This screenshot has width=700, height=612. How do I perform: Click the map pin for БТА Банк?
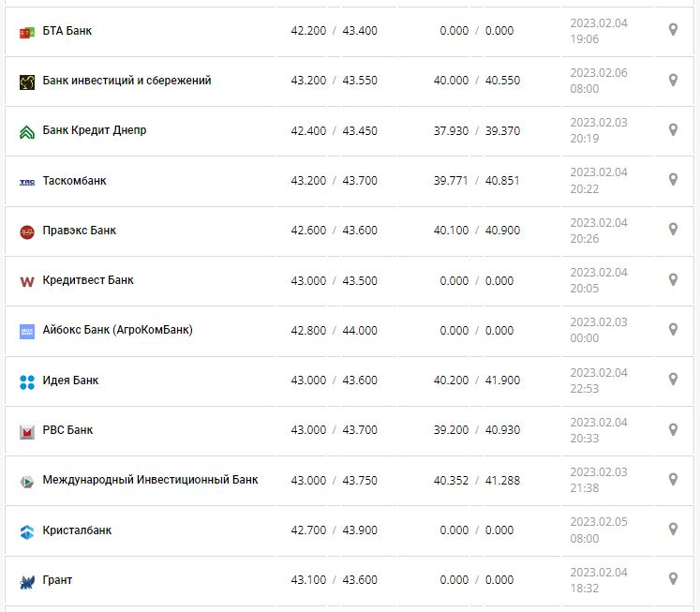pos(673,30)
